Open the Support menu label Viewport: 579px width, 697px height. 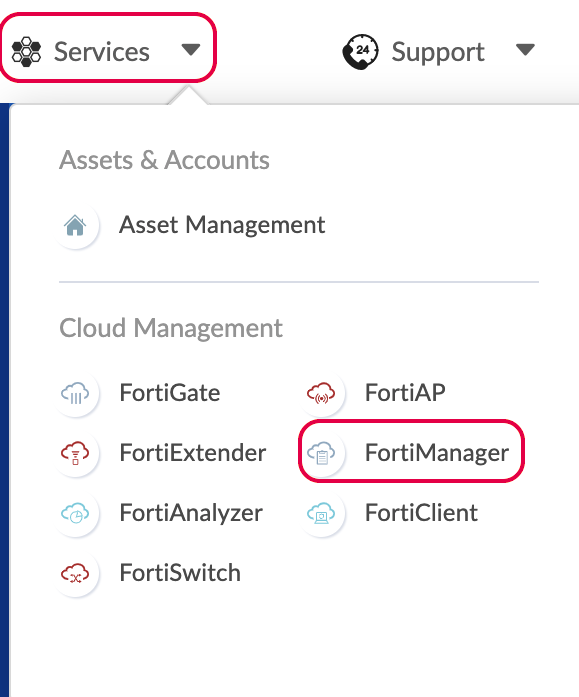pyautogui.click(x=438, y=52)
